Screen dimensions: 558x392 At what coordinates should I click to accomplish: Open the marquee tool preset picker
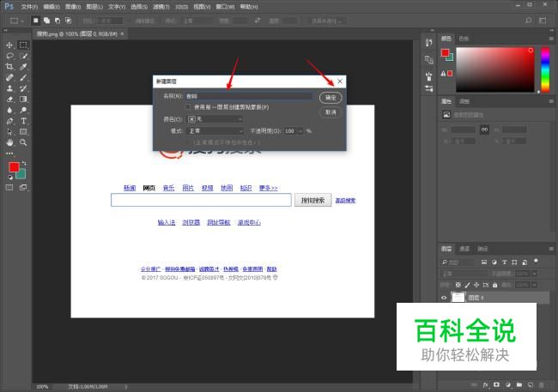(16, 21)
